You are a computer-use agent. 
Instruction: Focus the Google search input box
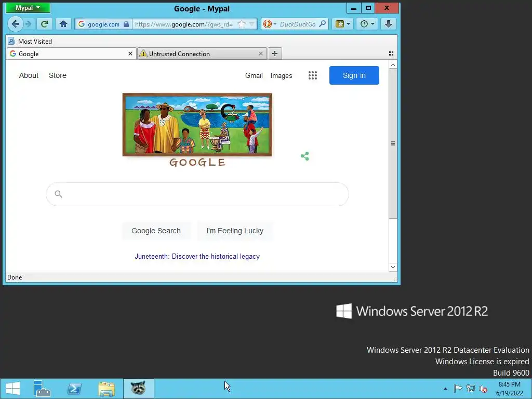pos(197,194)
